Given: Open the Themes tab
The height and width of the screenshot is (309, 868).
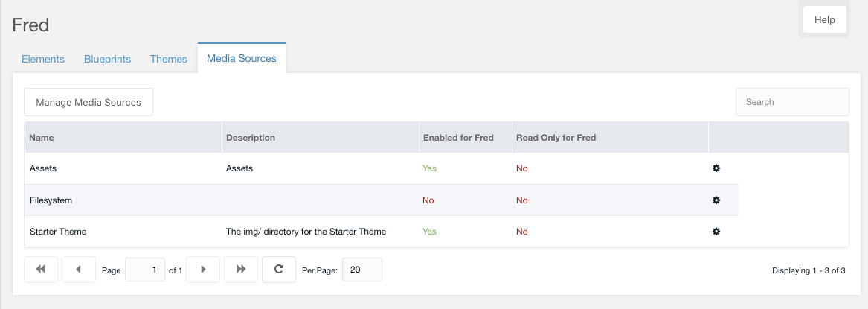Looking at the screenshot, I should 169,59.
